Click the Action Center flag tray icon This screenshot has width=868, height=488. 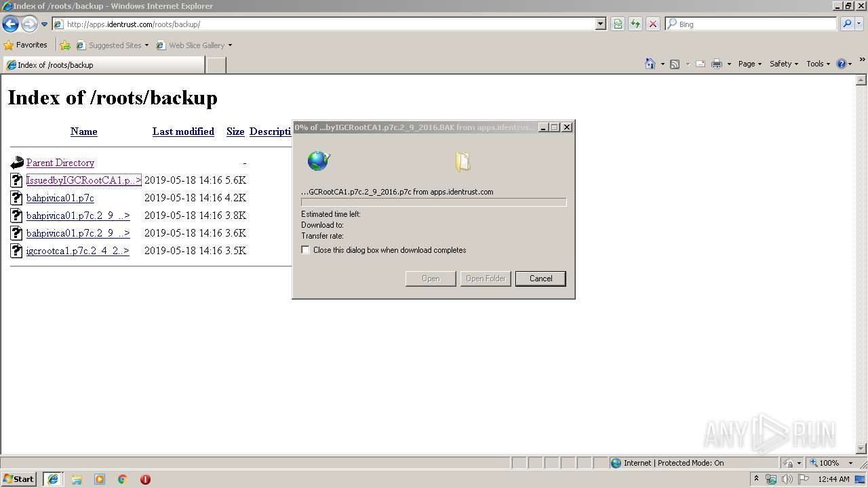[x=804, y=479]
